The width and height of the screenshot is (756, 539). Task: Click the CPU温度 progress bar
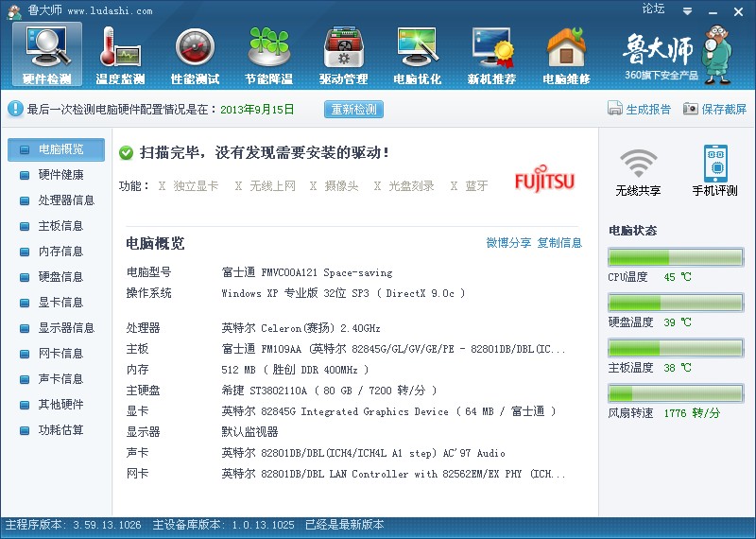click(676, 257)
